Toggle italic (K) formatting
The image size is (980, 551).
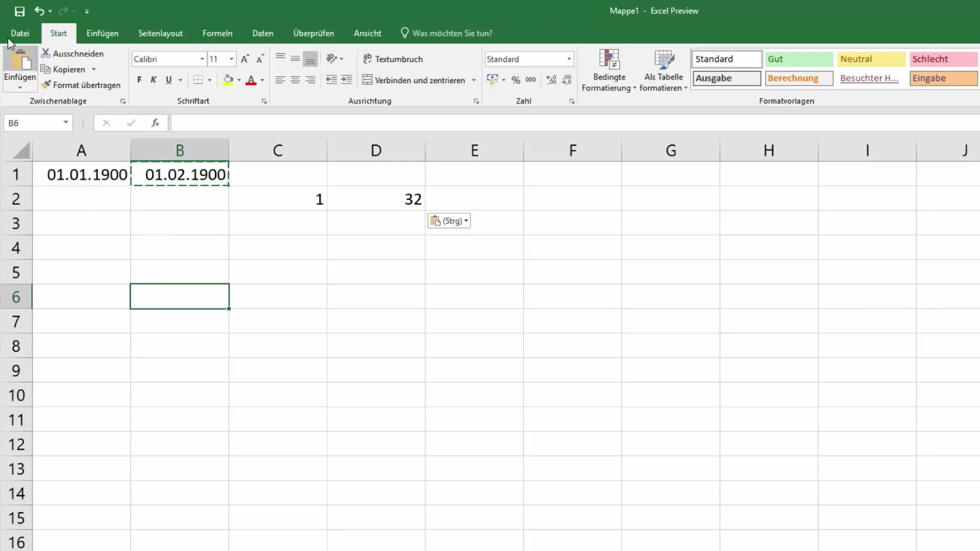click(154, 80)
